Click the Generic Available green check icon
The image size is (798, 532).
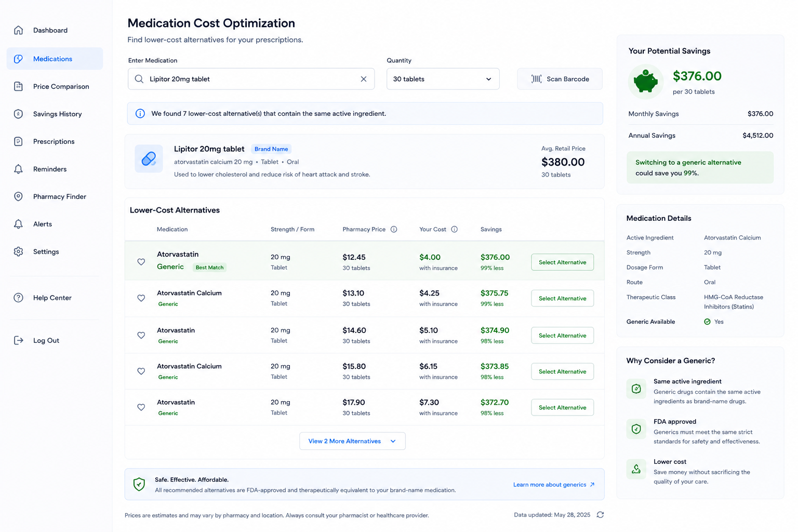[x=707, y=322]
